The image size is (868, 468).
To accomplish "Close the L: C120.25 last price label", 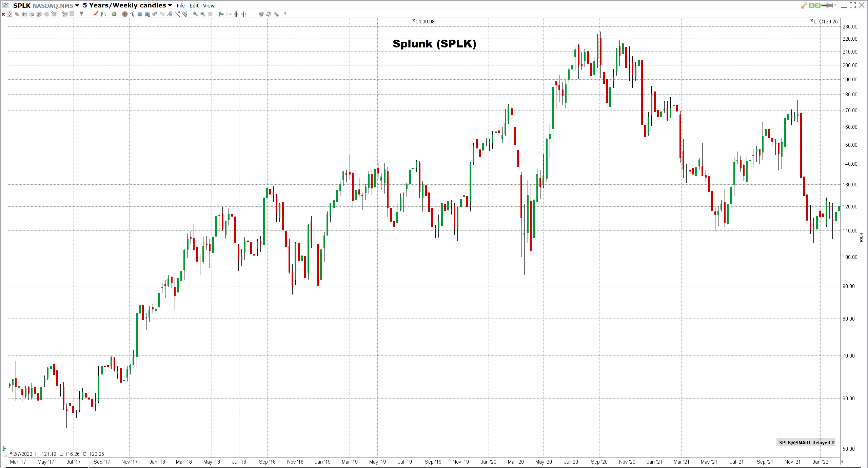I will (x=812, y=21).
